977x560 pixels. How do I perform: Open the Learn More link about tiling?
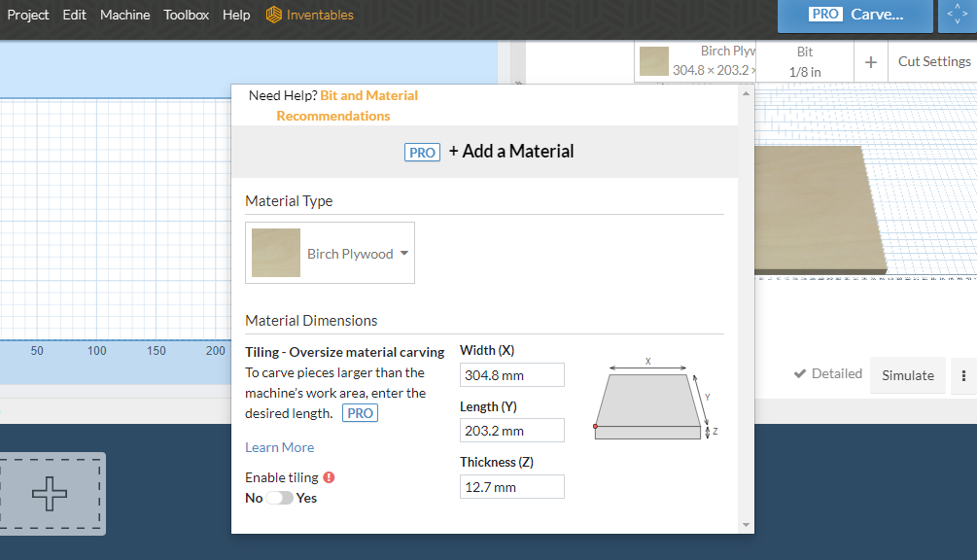pyautogui.click(x=279, y=447)
